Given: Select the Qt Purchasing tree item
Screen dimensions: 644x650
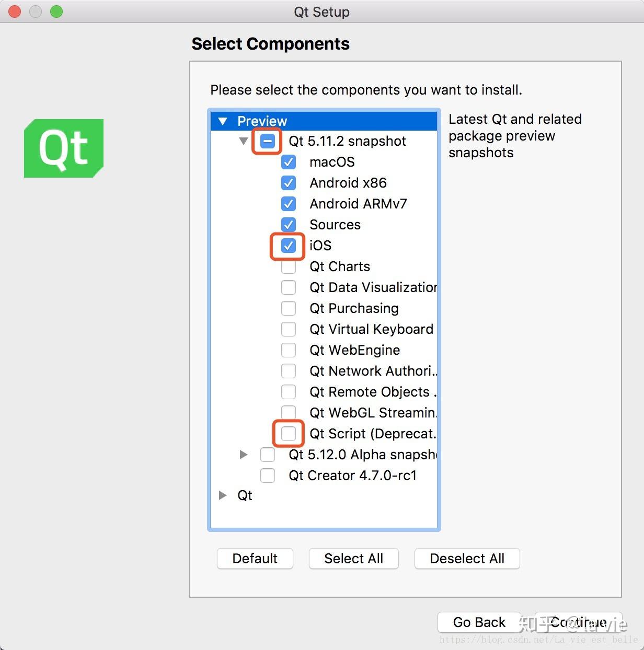Looking at the screenshot, I should (354, 308).
